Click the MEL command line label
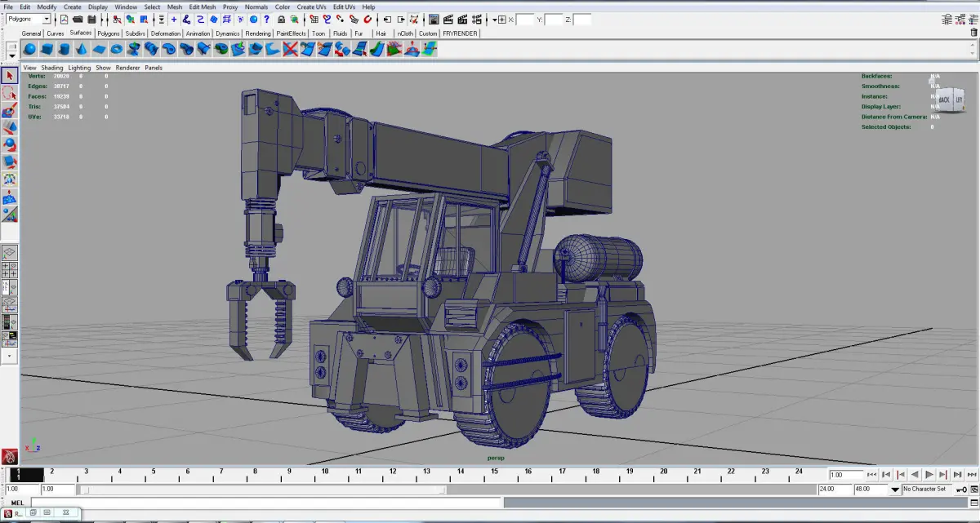The width and height of the screenshot is (980, 523). pyautogui.click(x=18, y=503)
